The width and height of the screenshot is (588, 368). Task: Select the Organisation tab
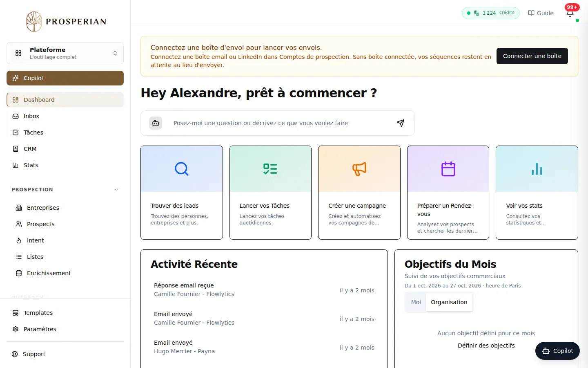pyautogui.click(x=449, y=302)
